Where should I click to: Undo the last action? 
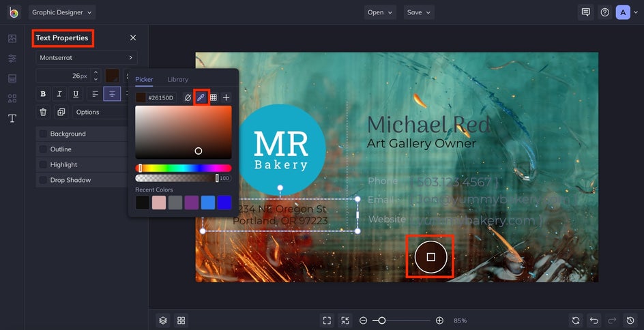[x=594, y=320]
